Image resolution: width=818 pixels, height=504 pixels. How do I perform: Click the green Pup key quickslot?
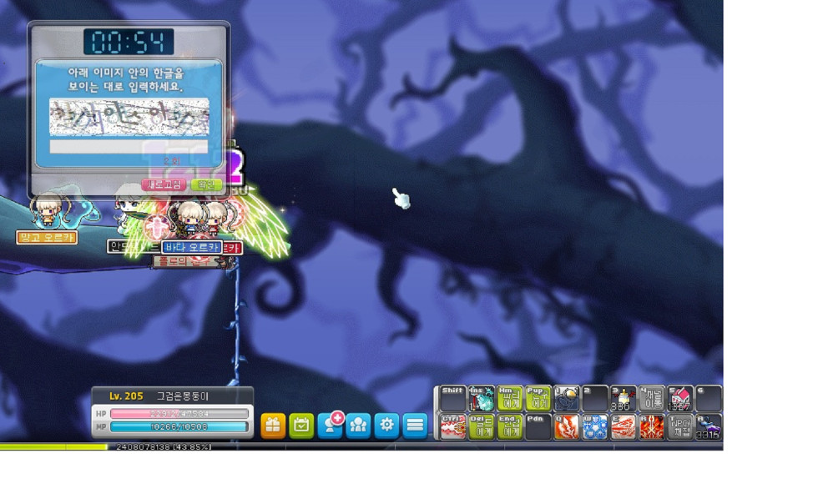tap(538, 399)
